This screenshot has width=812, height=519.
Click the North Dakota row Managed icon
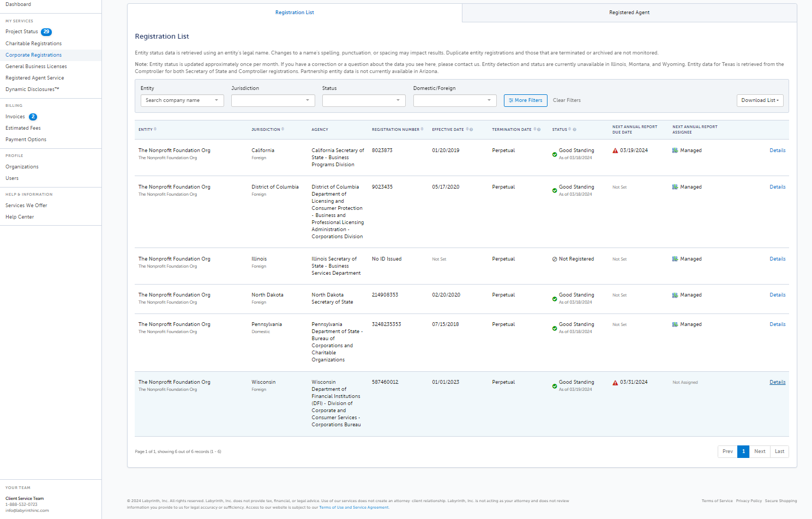tap(675, 295)
